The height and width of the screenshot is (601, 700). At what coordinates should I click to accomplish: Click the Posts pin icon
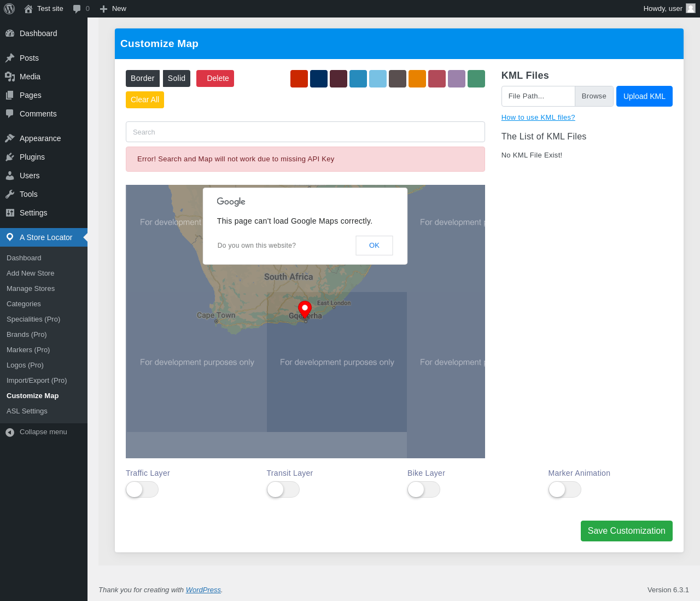[10, 58]
